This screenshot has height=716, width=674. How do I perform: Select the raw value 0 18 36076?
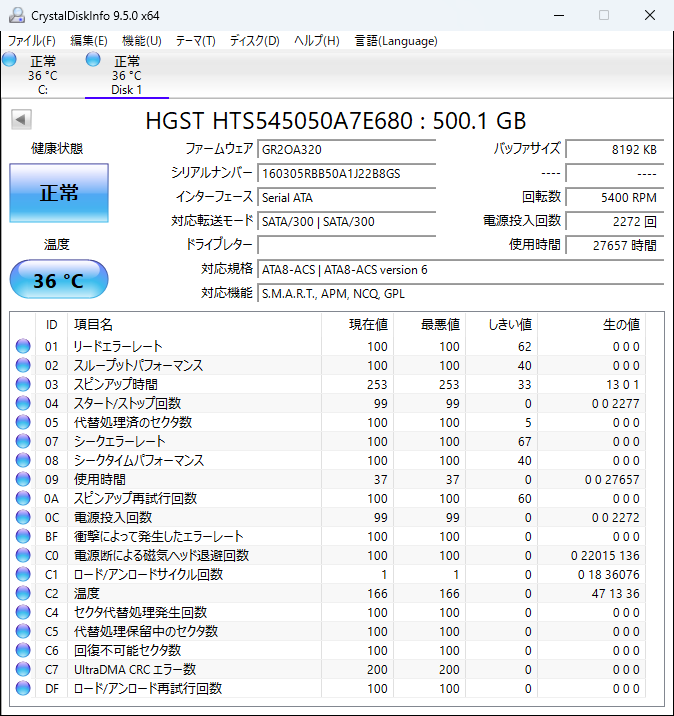click(608, 574)
